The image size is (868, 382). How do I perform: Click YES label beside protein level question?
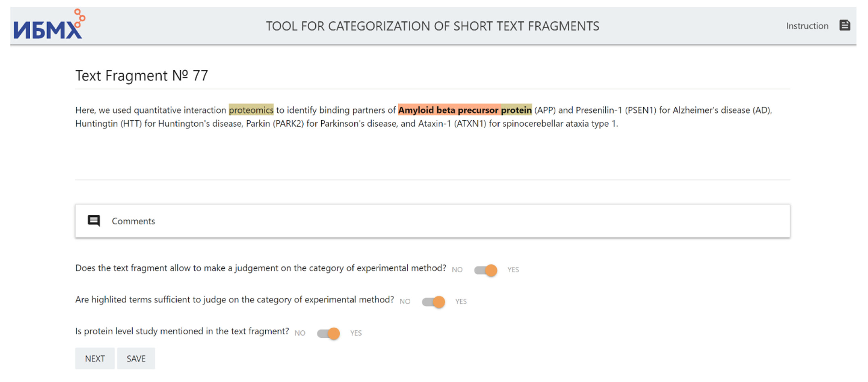[356, 333]
